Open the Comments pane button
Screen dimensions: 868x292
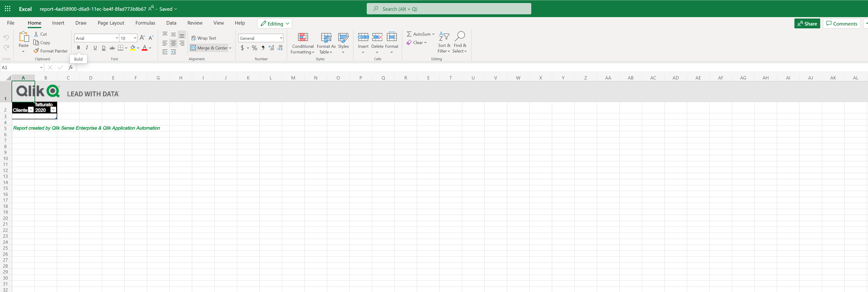click(x=841, y=24)
